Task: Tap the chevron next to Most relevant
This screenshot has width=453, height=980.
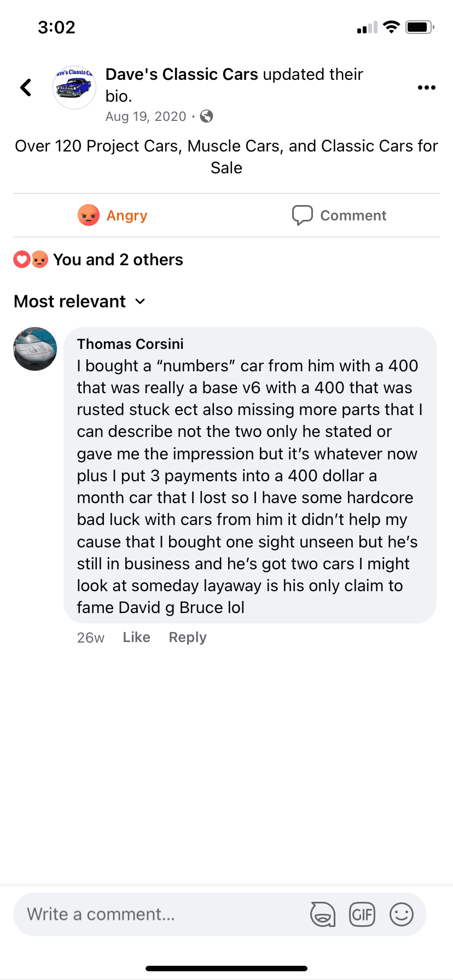Action: point(141,301)
